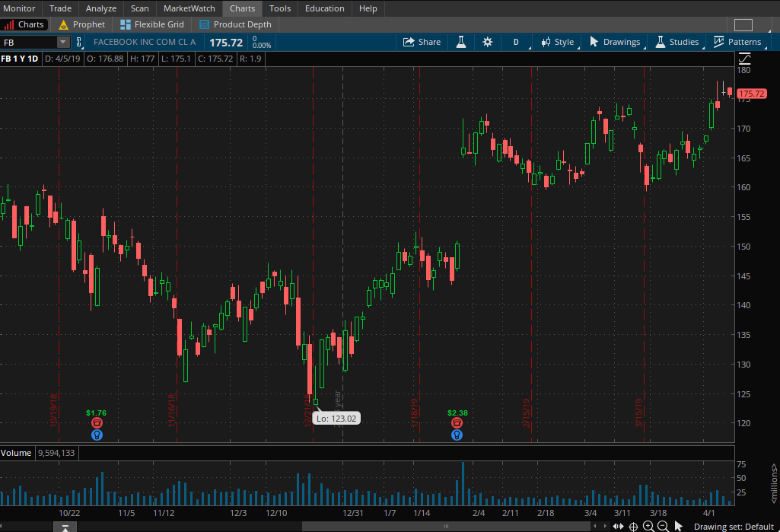Open the Trade tab
The height and width of the screenshot is (532, 780).
60,8
